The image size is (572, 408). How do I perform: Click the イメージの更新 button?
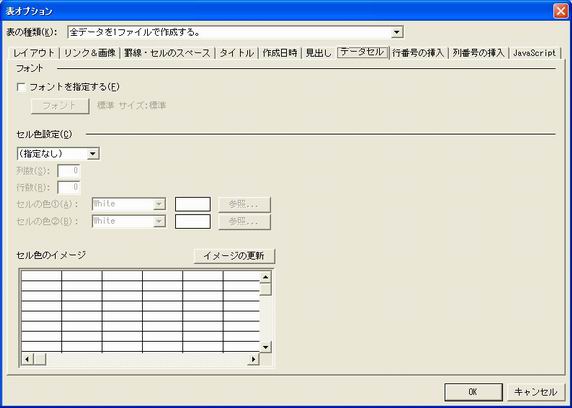[234, 256]
